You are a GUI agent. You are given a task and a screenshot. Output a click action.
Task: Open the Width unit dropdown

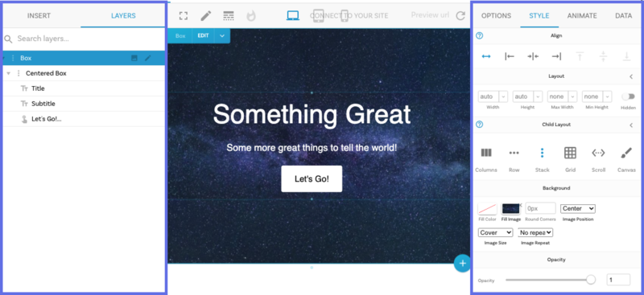(504, 96)
